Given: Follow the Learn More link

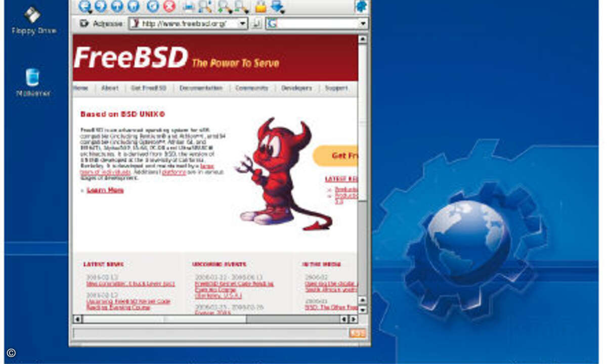Looking at the screenshot, I should [105, 190].
